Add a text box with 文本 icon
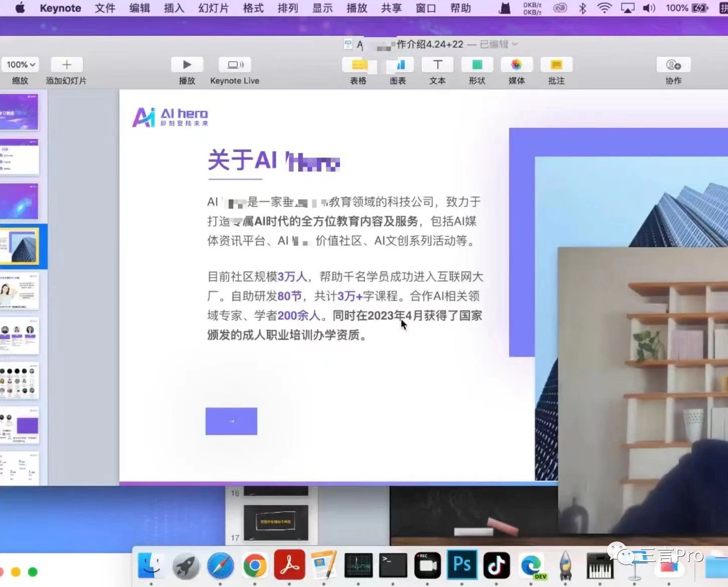This screenshot has height=587, width=728. pos(437,65)
